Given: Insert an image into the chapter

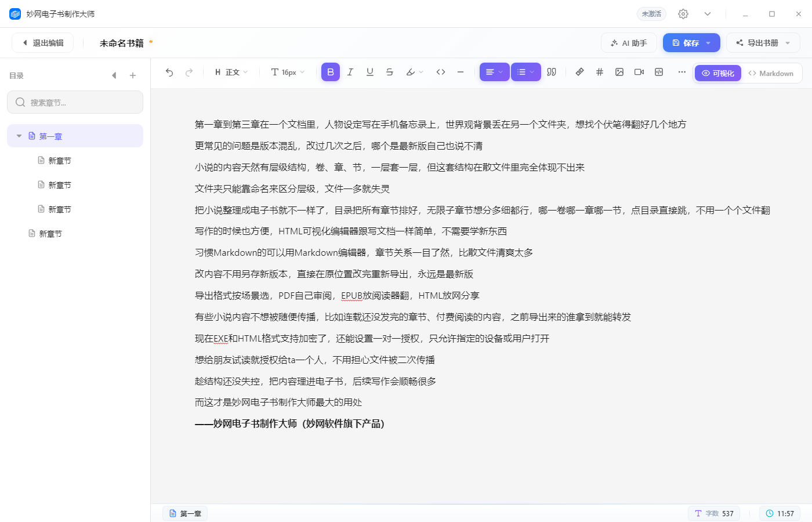Looking at the screenshot, I should [619, 72].
